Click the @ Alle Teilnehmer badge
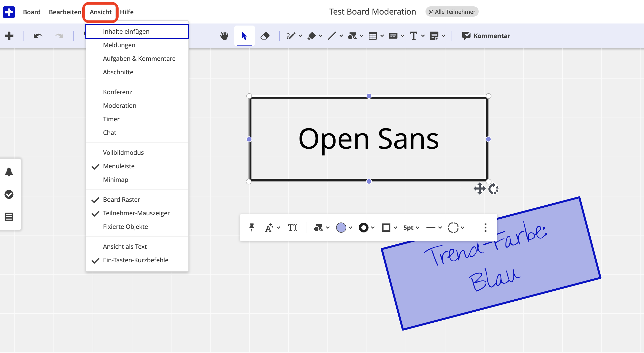Image resolution: width=644 pixels, height=353 pixels. tap(452, 12)
